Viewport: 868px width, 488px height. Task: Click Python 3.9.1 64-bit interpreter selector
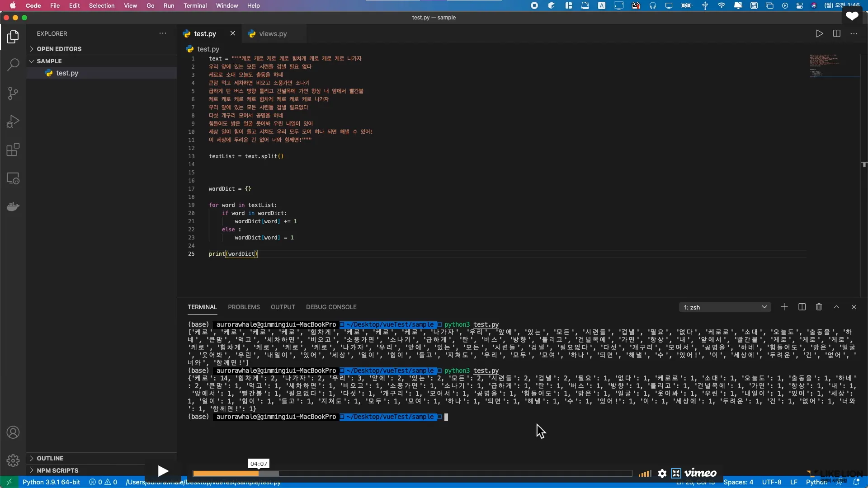(51, 482)
